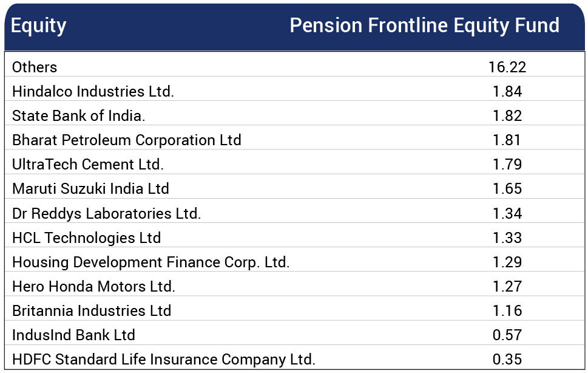Click Britannia Industries Ltd entry
Image resolution: width=588 pixels, height=373 pixels.
92,311
